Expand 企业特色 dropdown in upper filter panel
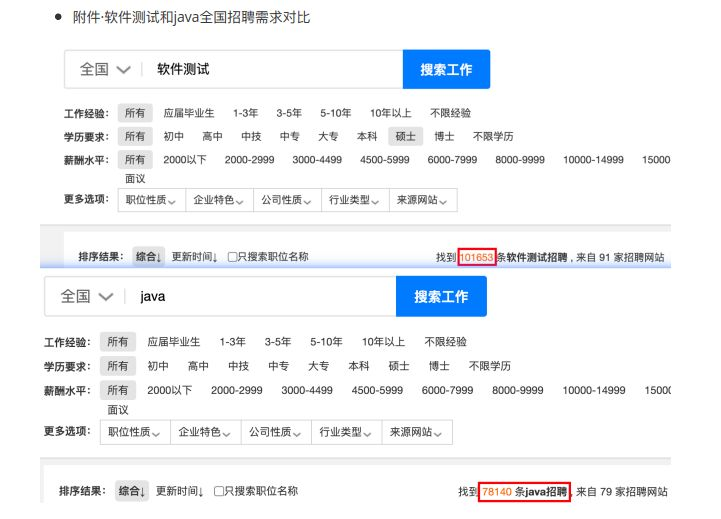Viewport: 721px width, 519px height. click(219, 200)
